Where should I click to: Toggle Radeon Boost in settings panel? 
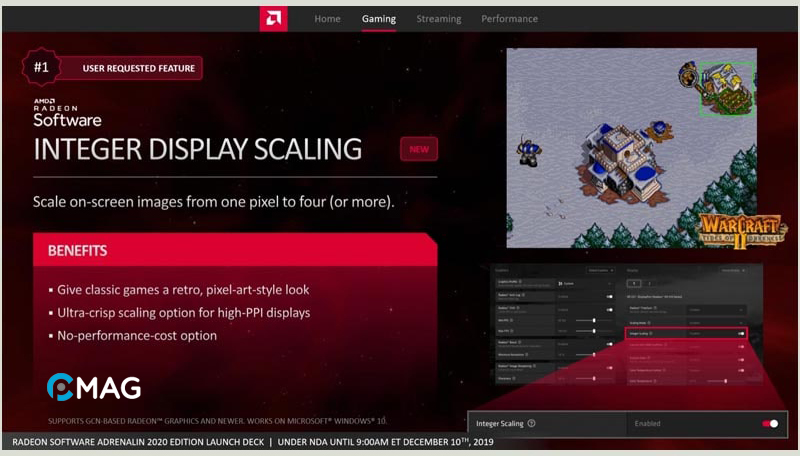(x=610, y=344)
